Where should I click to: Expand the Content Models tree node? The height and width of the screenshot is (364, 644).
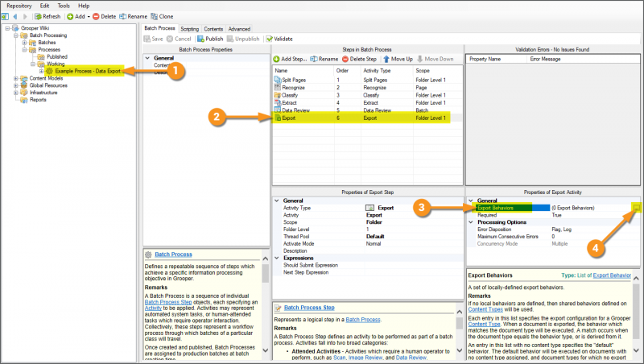coord(15,78)
